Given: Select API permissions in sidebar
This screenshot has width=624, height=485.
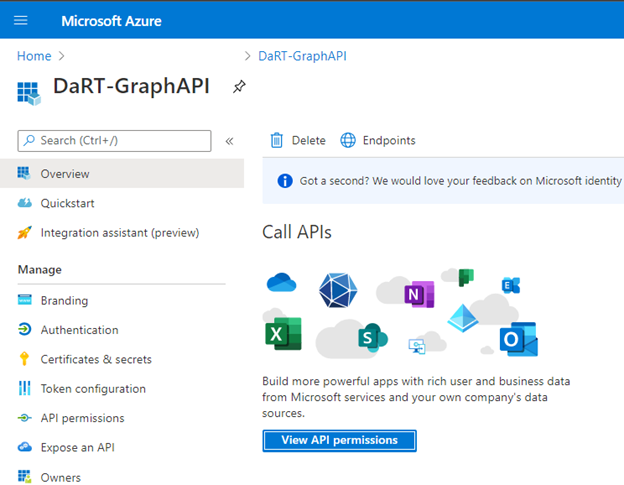Looking at the screenshot, I should point(82,418).
